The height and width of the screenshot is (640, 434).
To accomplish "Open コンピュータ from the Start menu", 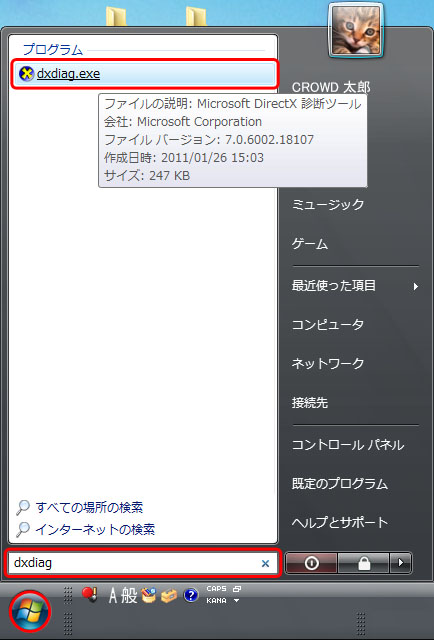I will 328,324.
